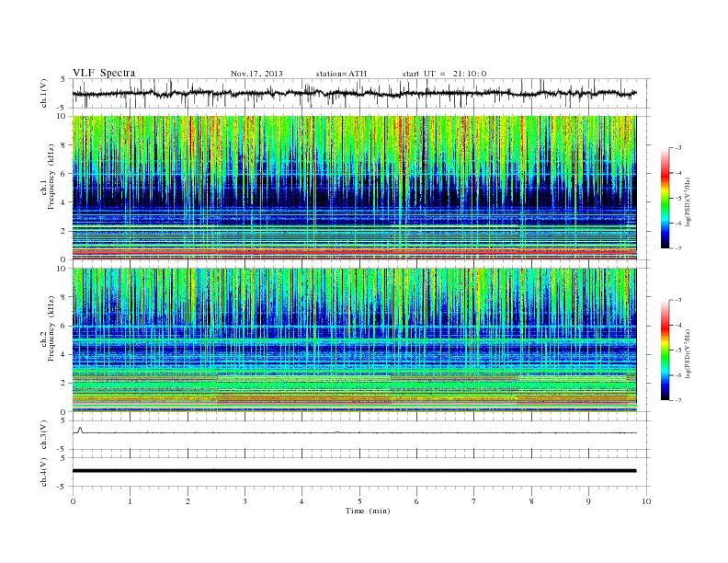Image resolution: width=728 pixels, height=563 pixels.
Task: Click the ch.3 spike near time zero
Action: point(80,430)
